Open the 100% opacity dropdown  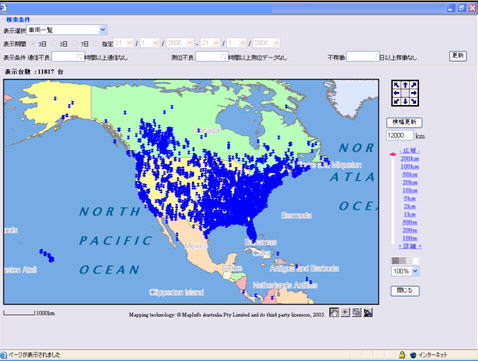[415, 271]
